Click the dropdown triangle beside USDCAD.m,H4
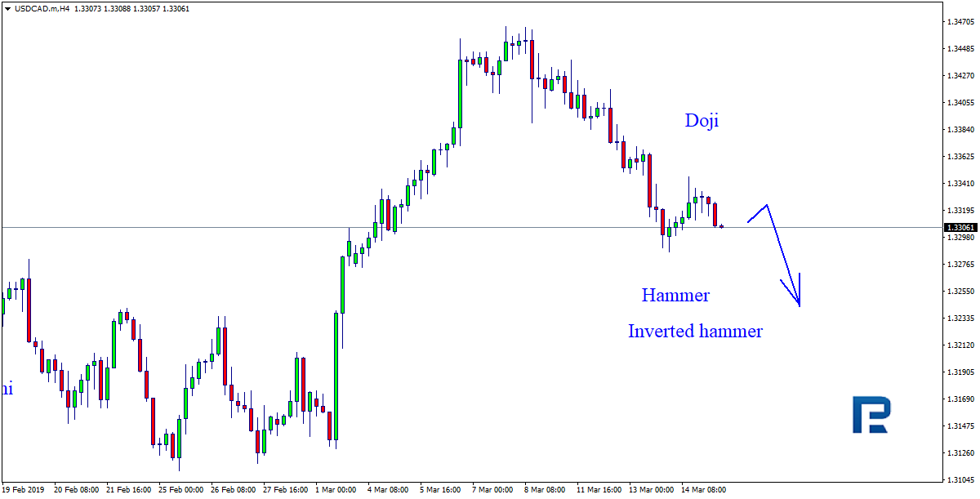 7,8
